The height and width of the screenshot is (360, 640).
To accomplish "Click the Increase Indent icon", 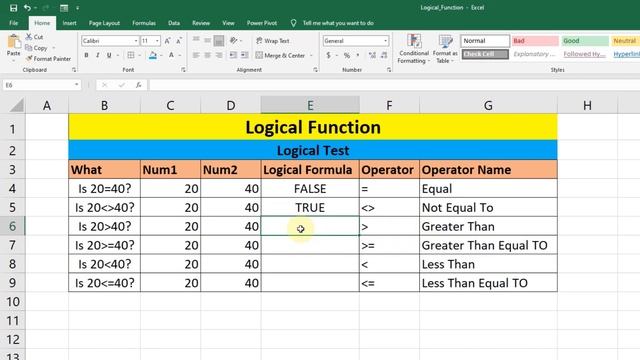I will pos(244,55).
